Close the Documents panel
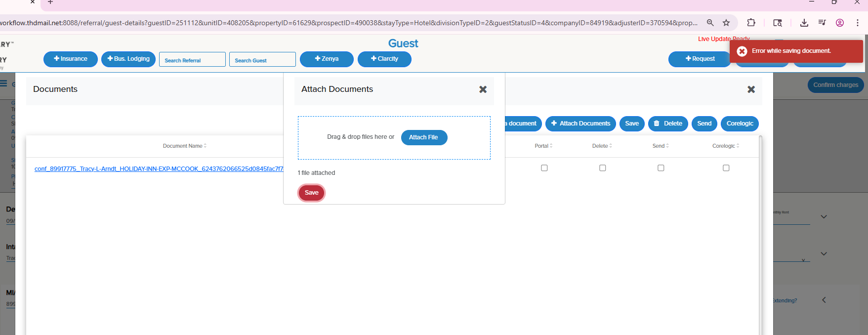Image resolution: width=868 pixels, height=335 pixels. [751, 89]
